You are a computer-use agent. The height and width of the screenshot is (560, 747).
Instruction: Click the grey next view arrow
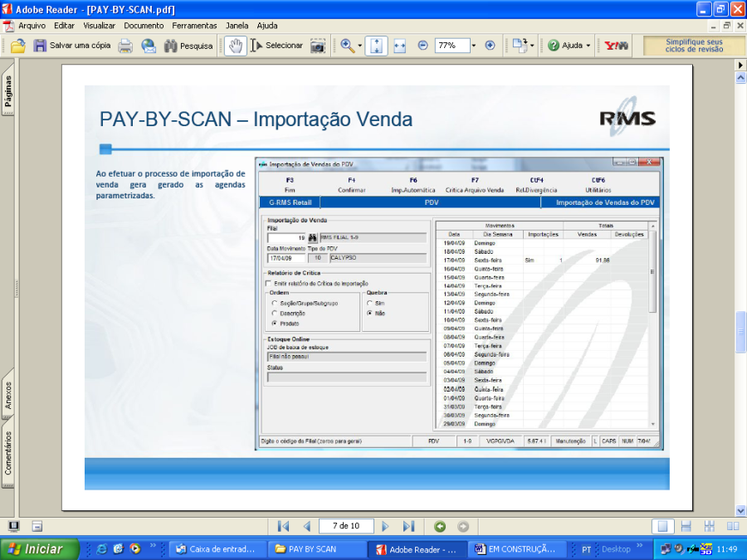[x=462, y=526]
